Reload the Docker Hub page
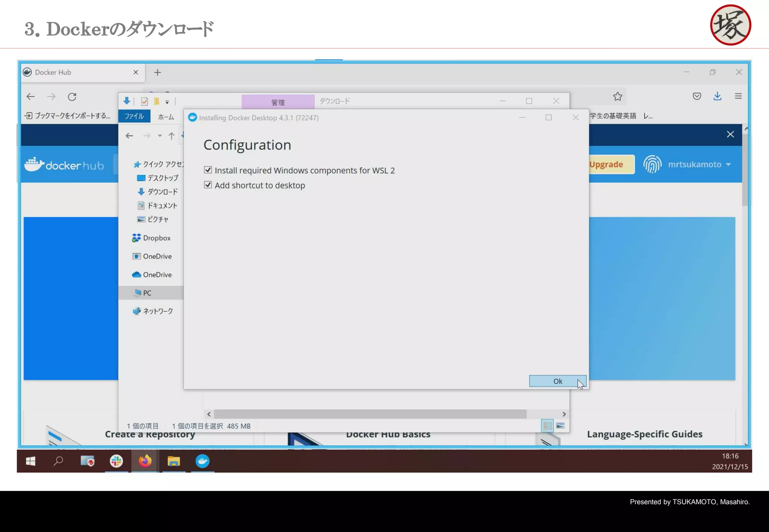Viewport: 769px width, 532px height. pyautogui.click(x=72, y=97)
